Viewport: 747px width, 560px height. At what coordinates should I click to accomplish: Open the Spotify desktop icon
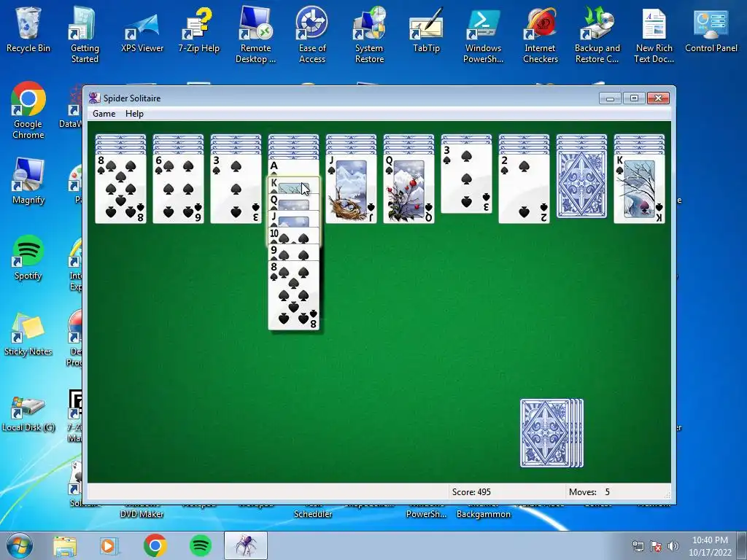pos(28,257)
